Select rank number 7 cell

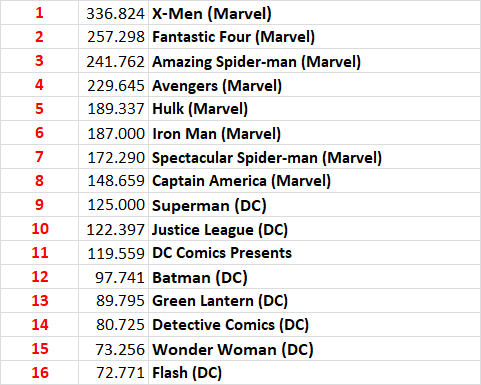[39, 157]
